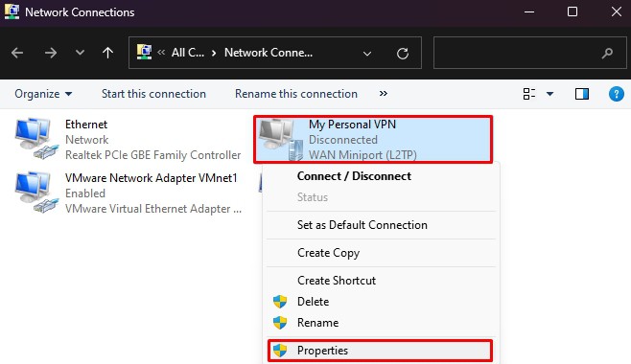Choose 'Create Copy' in context menu
631x364 pixels.
click(x=381, y=253)
